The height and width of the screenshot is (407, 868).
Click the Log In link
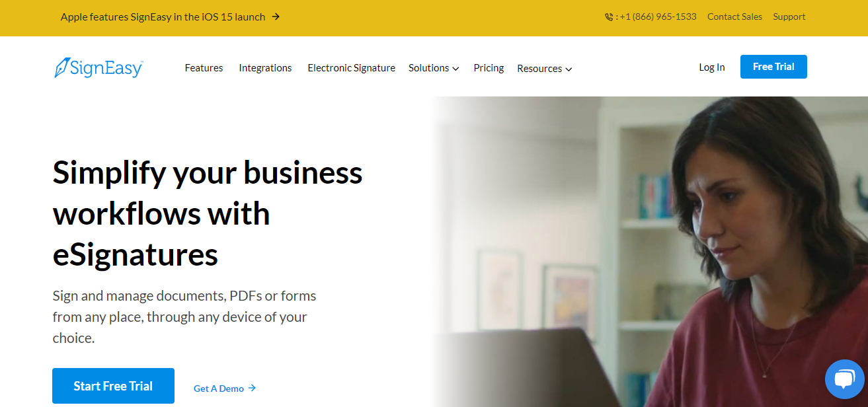point(711,67)
